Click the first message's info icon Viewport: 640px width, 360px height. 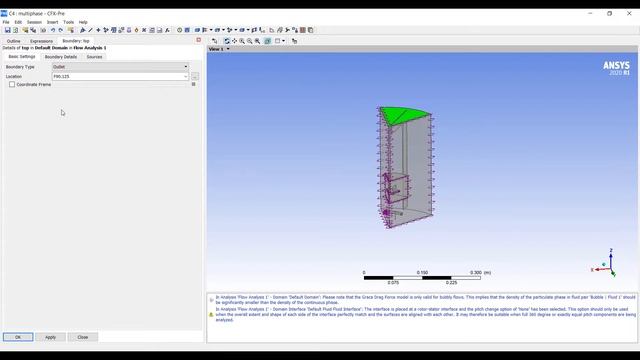coord(211,300)
